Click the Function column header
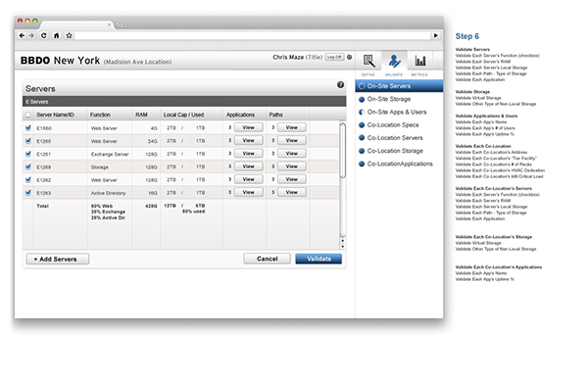The width and height of the screenshot is (588, 380). (x=100, y=115)
